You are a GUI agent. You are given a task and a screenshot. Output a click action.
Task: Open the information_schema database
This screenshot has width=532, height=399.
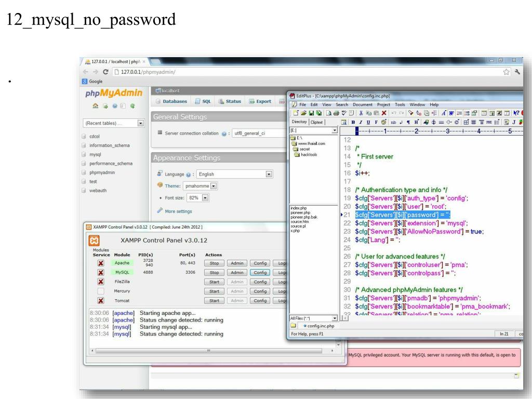pyautogui.click(x=110, y=145)
